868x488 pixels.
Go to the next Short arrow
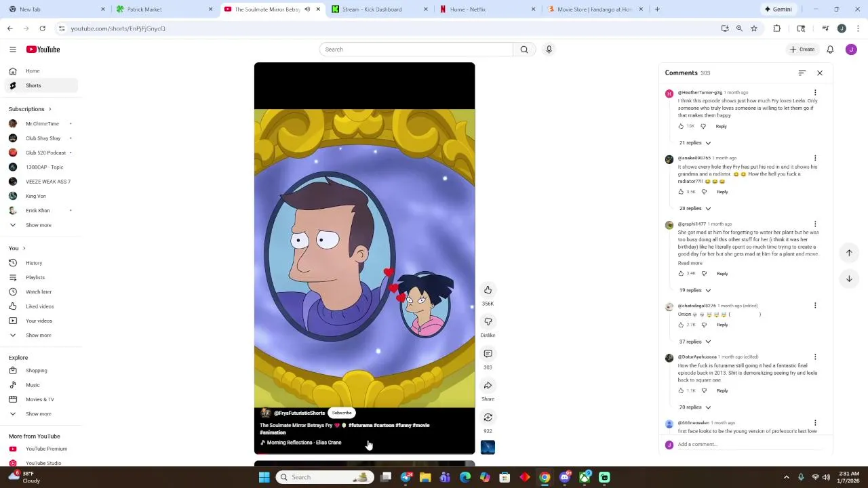tap(849, 279)
